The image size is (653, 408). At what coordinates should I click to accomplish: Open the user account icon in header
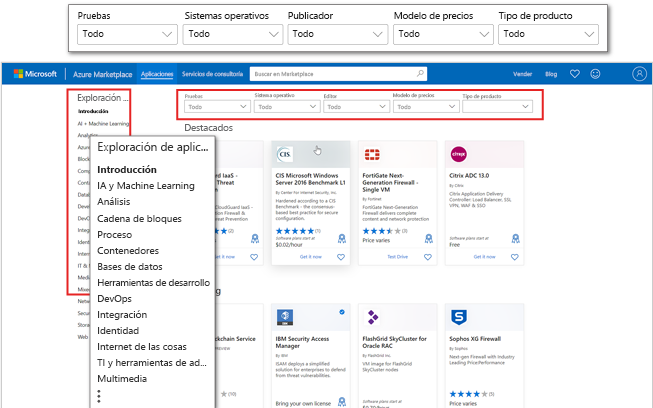pyautogui.click(x=639, y=74)
